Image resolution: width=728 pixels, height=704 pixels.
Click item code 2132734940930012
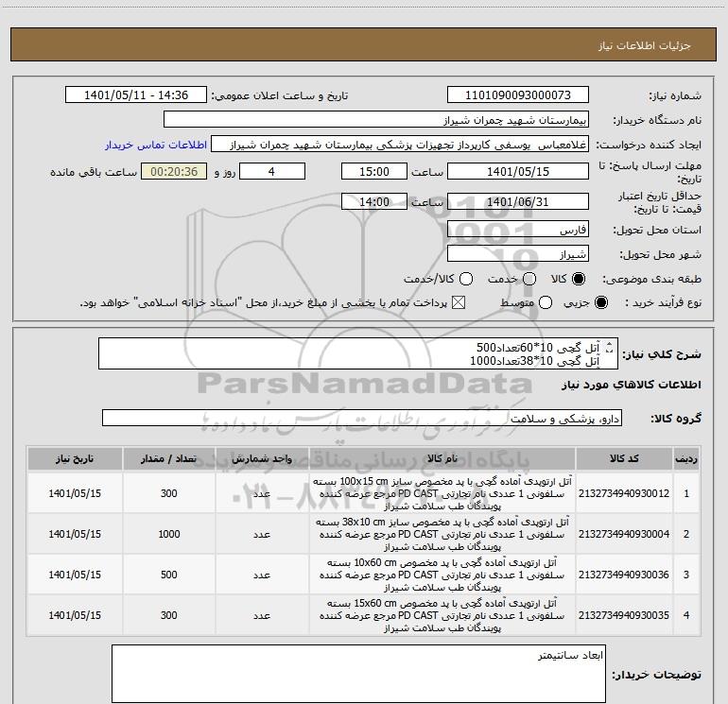click(x=624, y=493)
